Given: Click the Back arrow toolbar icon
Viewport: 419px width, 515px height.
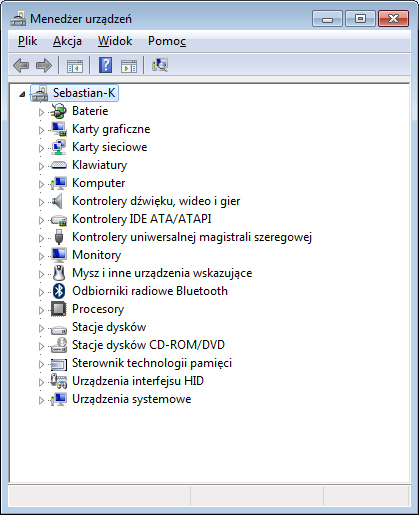Looking at the screenshot, I should (21, 65).
